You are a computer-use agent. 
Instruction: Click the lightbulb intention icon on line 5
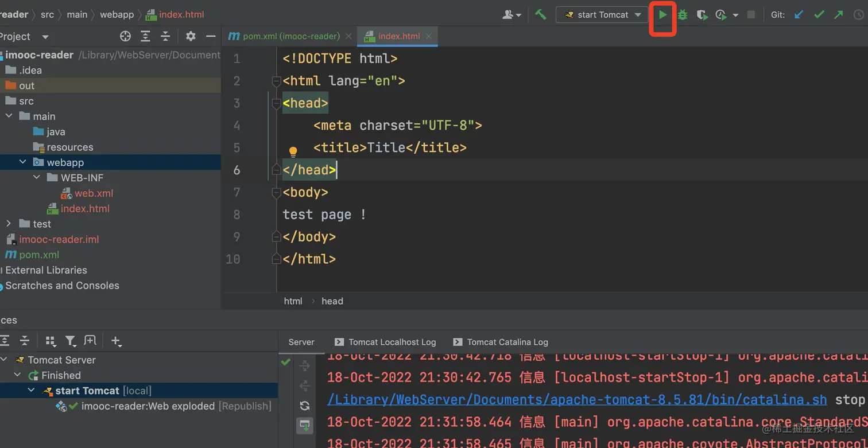(x=293, y=151)
